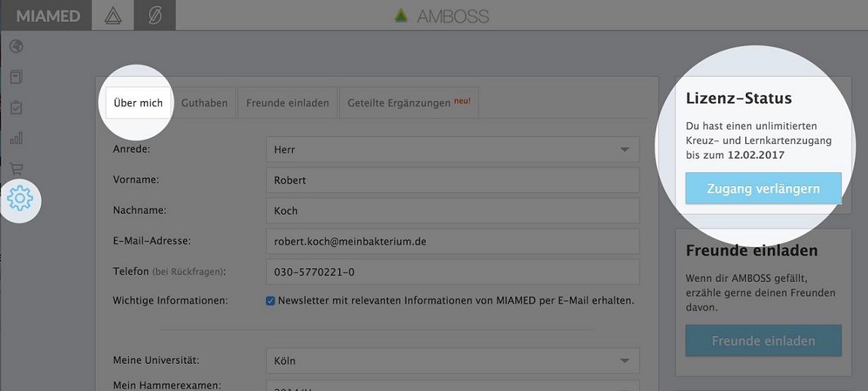This screenshot has height=391, width=868.
Task: Click the Telefon field with 030-5770221-0
Action: coord(453,272)
